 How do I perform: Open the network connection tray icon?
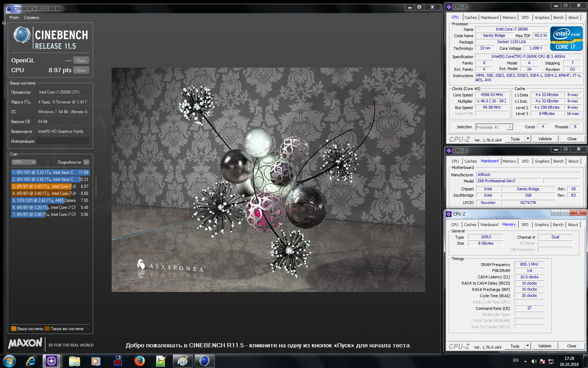point(551,361)
